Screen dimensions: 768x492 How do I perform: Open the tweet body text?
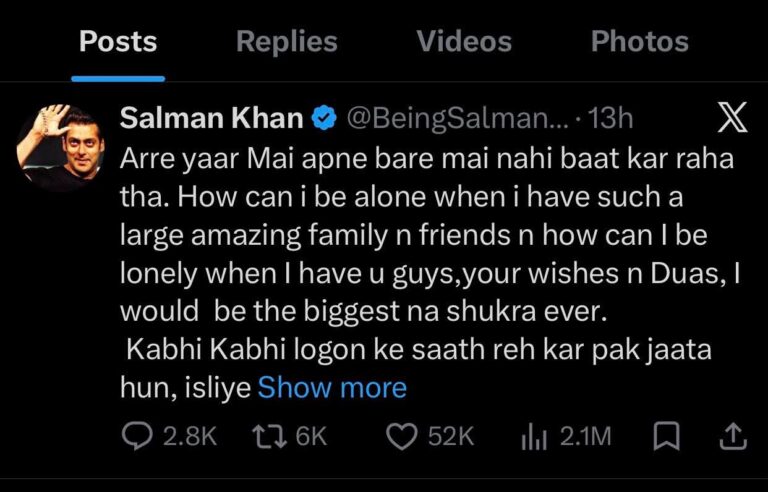pyautogui.click(x=430, y=273)
